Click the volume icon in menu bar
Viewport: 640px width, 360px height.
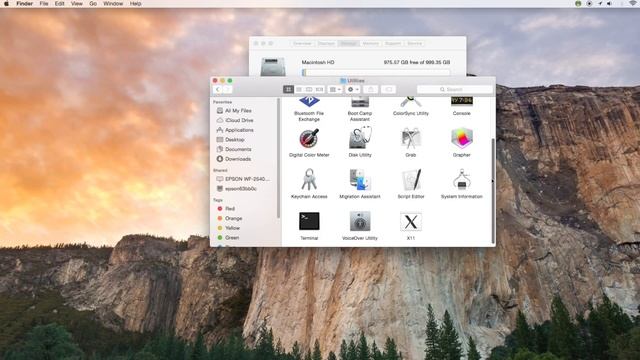609,4
